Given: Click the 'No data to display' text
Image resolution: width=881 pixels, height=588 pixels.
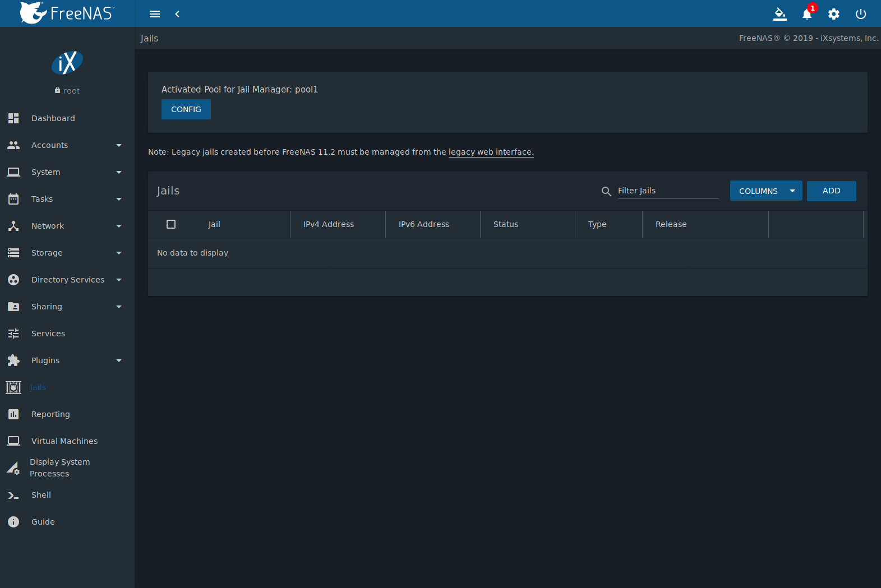Looking at the screenshot, I should coord(192,253).
